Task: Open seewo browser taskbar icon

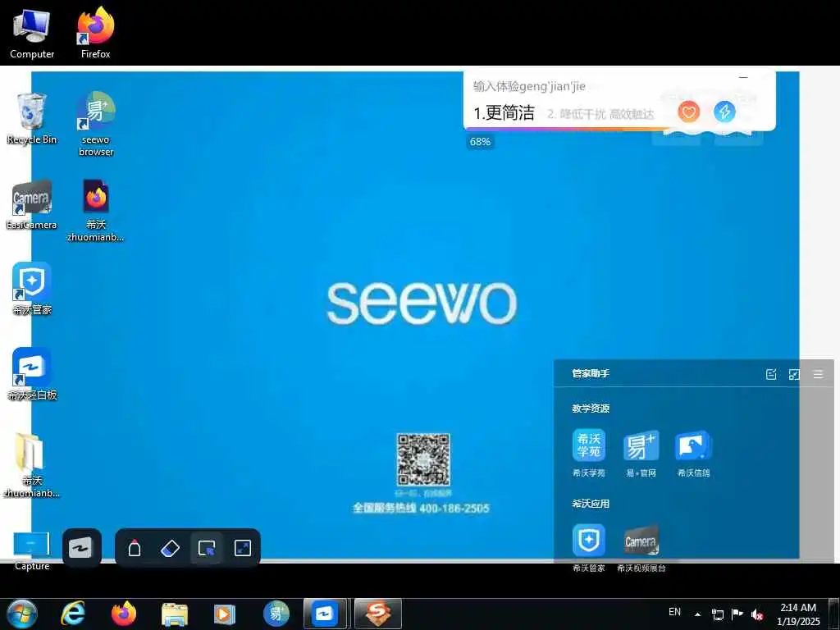Action: (276, 614)
